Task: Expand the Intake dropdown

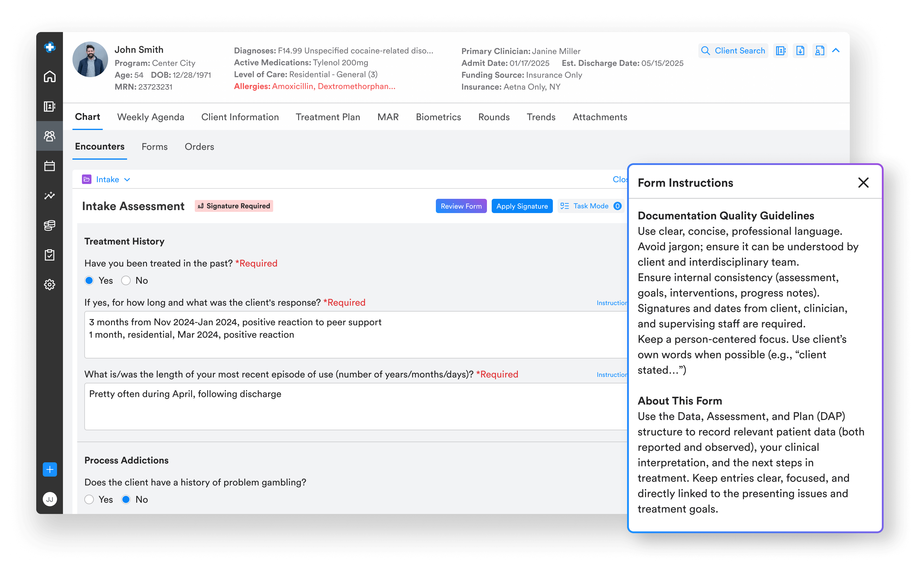Action: pyautogui.click(x=113, y=180)
